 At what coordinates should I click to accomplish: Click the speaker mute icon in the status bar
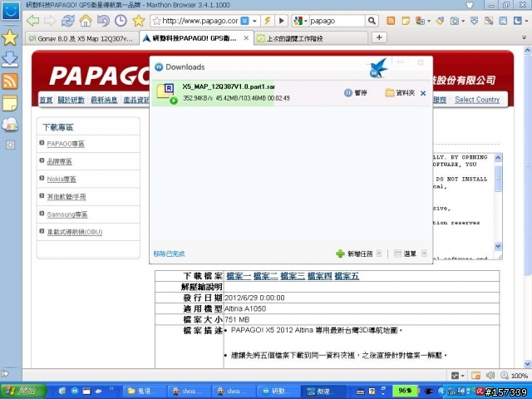pos(490,375)
